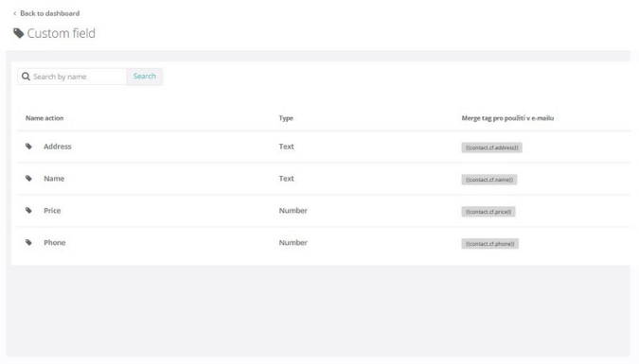Viewport: 639px width, 364px height.
Task: Select the contact.cf.address merge tag
Action: (x=492, y=147)
